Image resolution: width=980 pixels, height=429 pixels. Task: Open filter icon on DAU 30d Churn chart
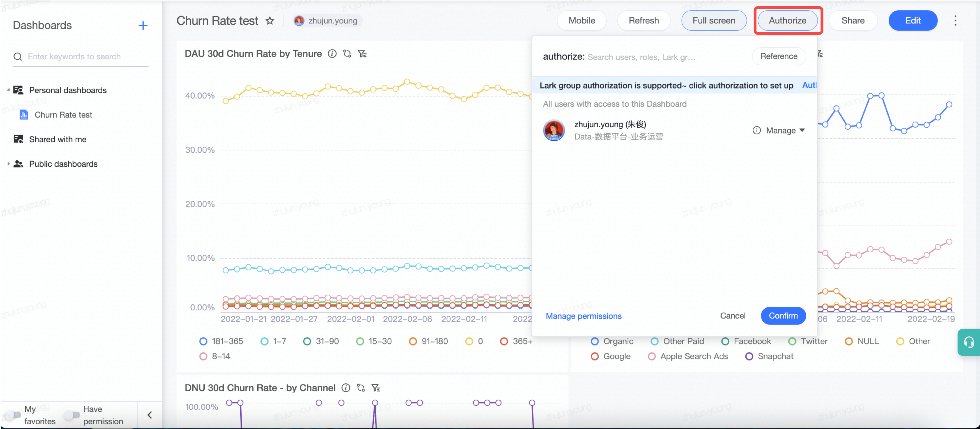coord(362,54)
